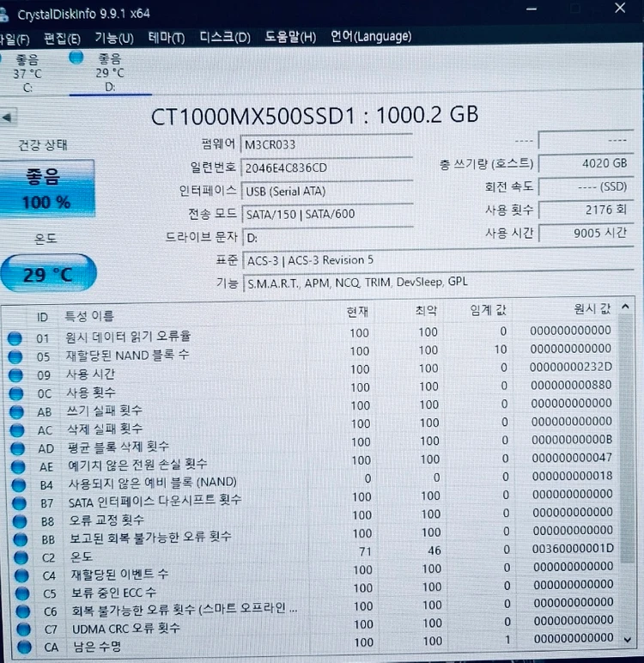Open the 도움말(H) menu
Screen dimensions: 644x663
tap(290, 37)
